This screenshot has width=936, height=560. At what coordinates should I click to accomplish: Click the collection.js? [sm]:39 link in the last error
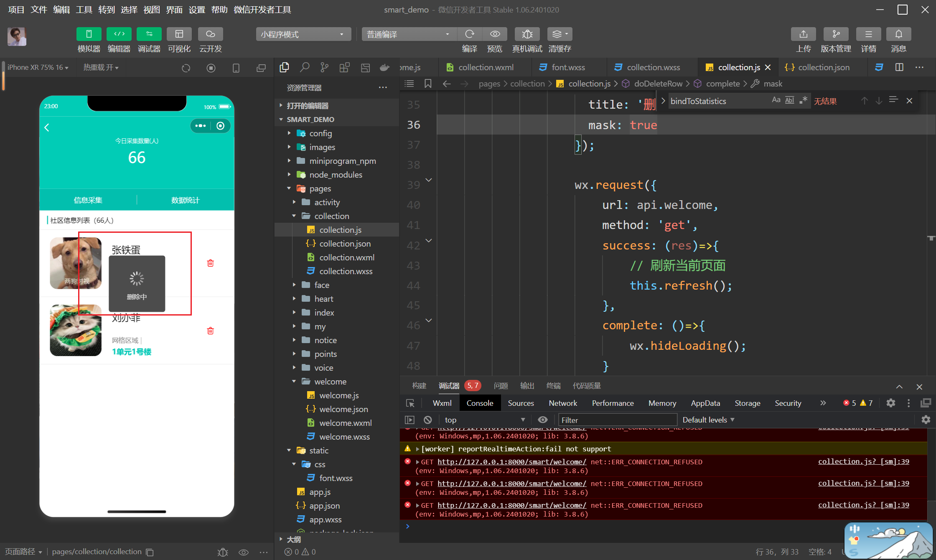(x=863, y=505)
